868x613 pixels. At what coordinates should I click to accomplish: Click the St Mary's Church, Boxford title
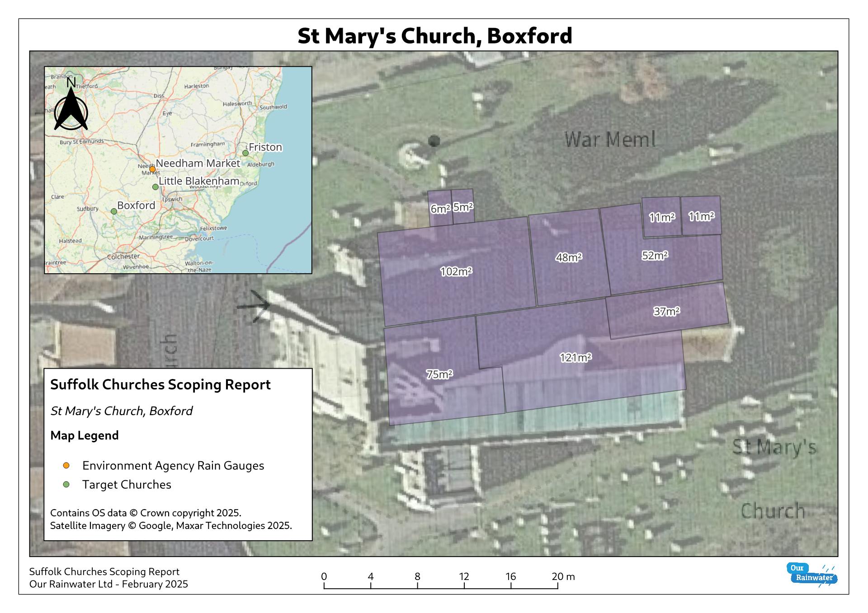point(434,36)
